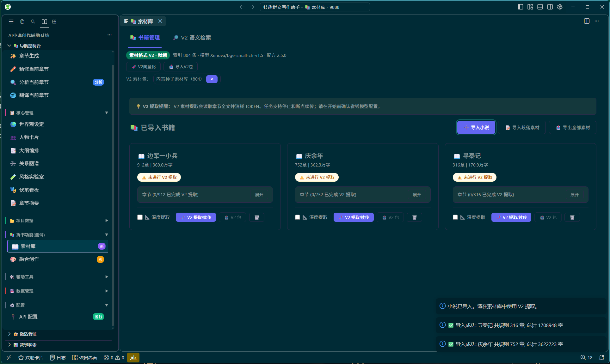Enable 深度提取 checkbox for 寻秦记
This screenshot has width=610, height=364.
[x=455, y=217]
